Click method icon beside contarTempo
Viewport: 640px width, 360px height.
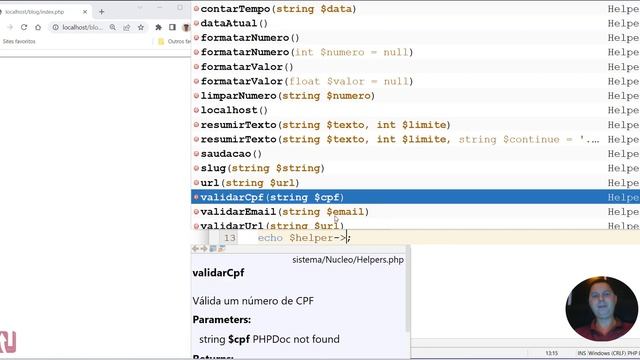196,9
